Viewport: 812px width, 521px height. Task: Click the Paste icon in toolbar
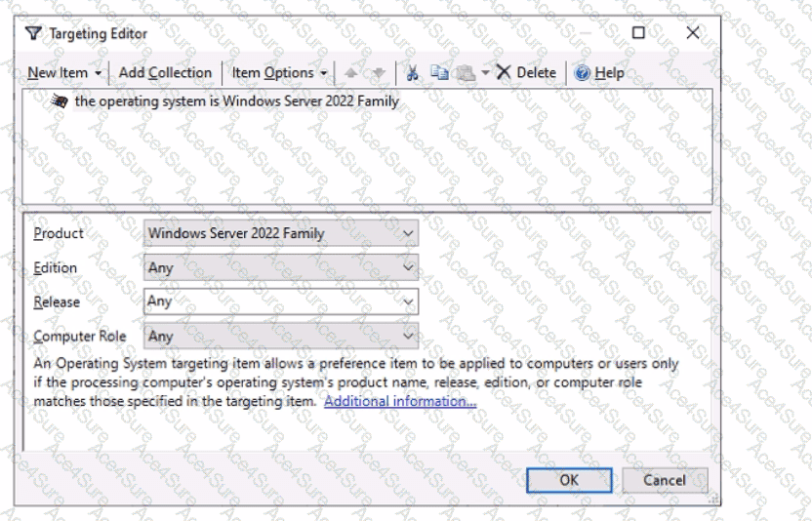click(465, 73)
